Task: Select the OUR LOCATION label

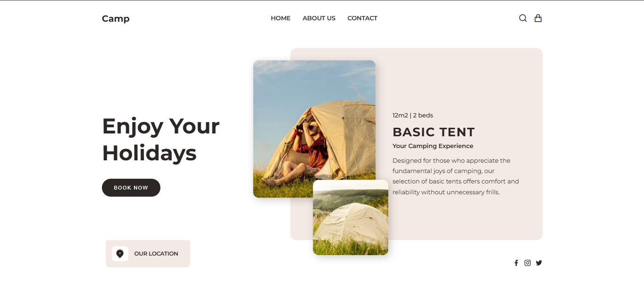Action: 156,254
